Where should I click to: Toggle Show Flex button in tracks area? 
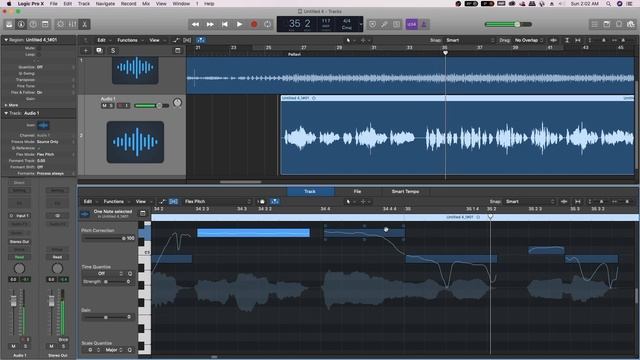pos(187,40)
